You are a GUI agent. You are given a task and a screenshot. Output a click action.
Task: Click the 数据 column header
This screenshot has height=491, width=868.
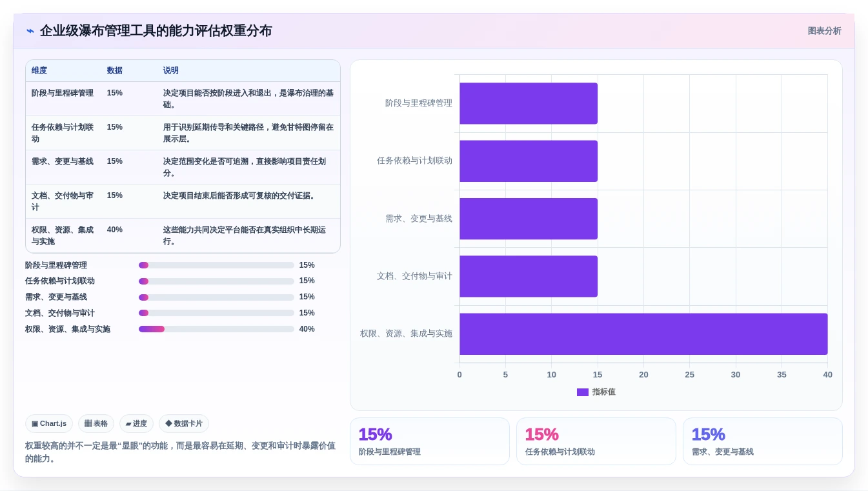pyautogui.click(x=115, y=71)
